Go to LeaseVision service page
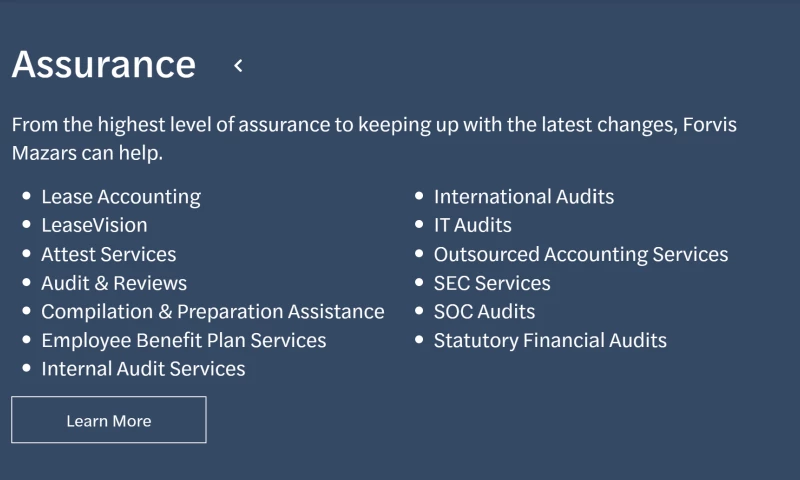The width and height of the screenshot is (800, 480). click(x=94, y=225)
